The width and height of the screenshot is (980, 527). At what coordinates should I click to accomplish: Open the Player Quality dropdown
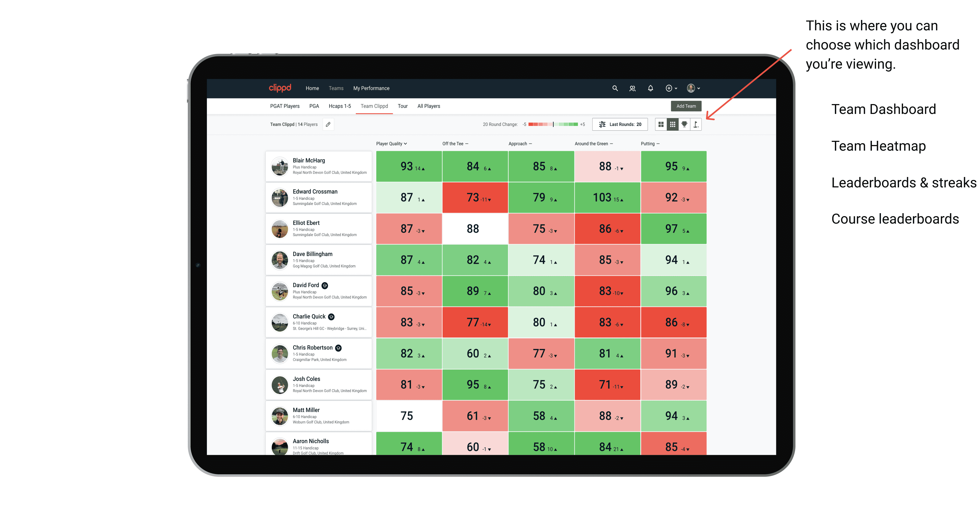pos(392,144)
